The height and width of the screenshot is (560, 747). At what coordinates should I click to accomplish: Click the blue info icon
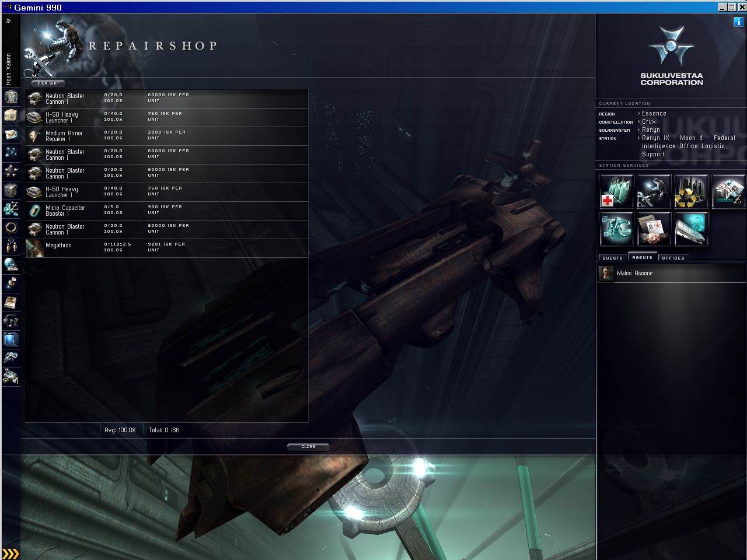739,22
